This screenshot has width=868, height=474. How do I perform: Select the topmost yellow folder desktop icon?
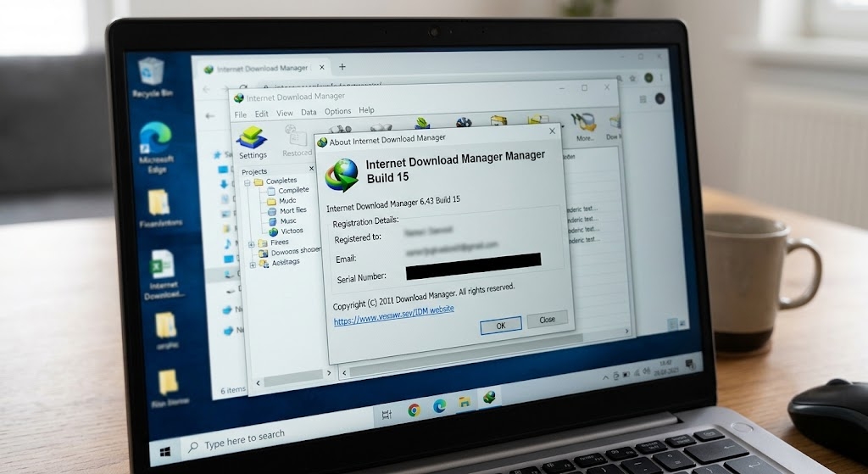[159, 209]
